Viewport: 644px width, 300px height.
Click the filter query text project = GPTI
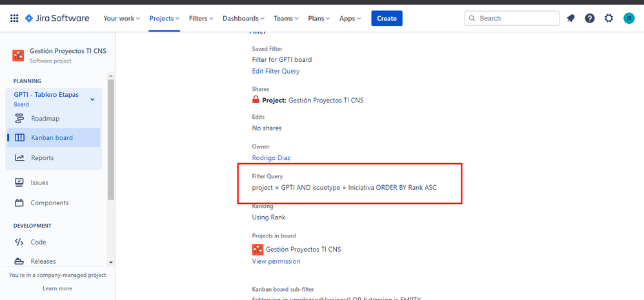pos(344,188)
